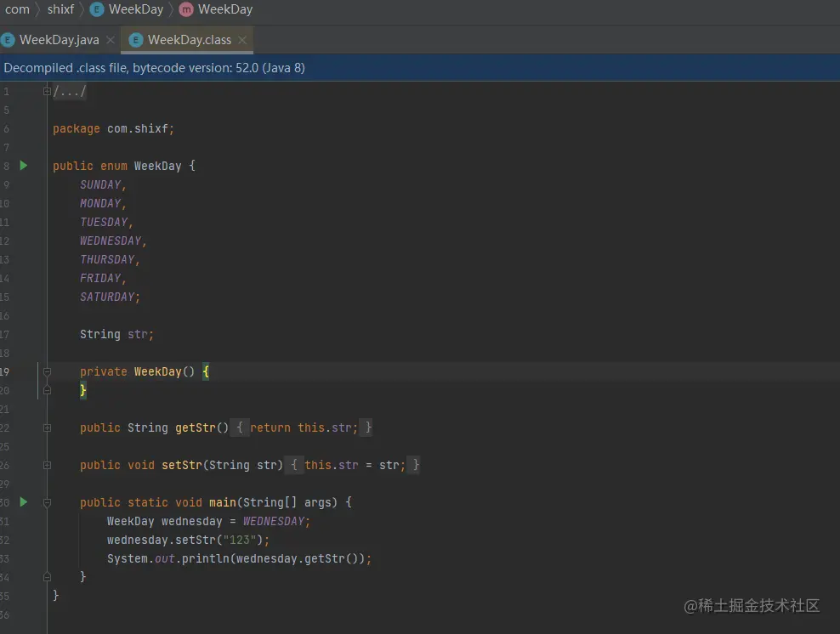Click the TUESDAY enum constant
Screen dimensions: 840x634
pyautogui.click(x=104, y=222)
